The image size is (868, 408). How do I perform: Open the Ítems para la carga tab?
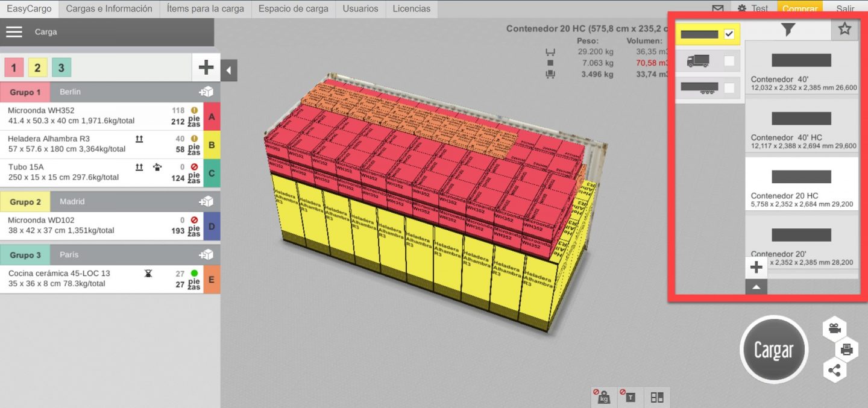pyautogui.click(x=205, y=9)
